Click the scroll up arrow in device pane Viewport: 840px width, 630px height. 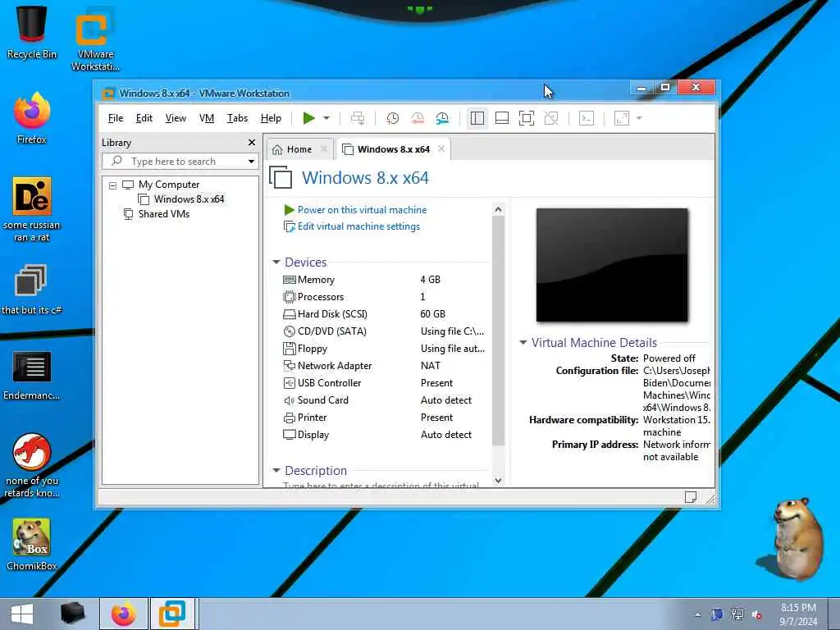498,209
